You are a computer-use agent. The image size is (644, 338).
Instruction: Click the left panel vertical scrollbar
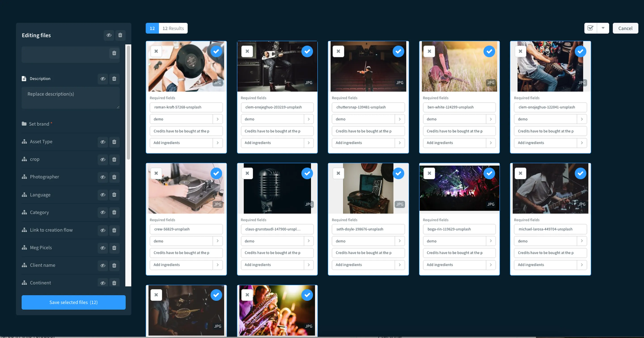pos(128,103)
